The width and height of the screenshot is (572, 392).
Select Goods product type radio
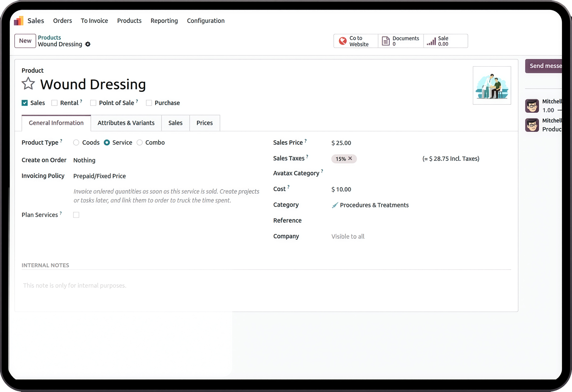coord(76,143)
